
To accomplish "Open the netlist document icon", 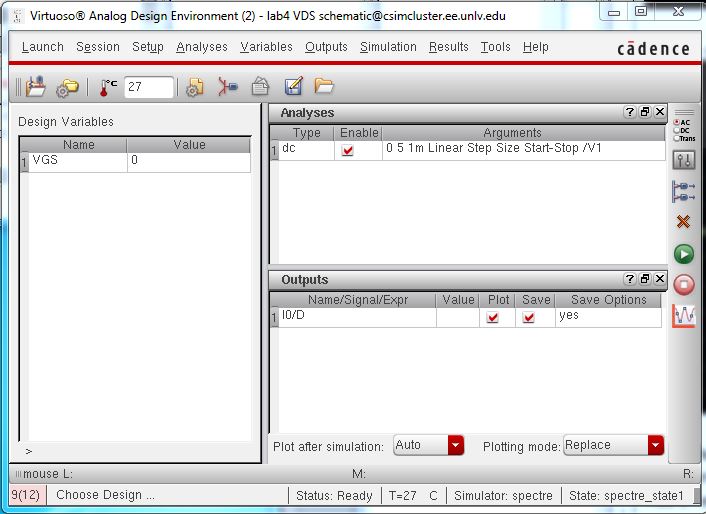I will [x=260, y=86].
